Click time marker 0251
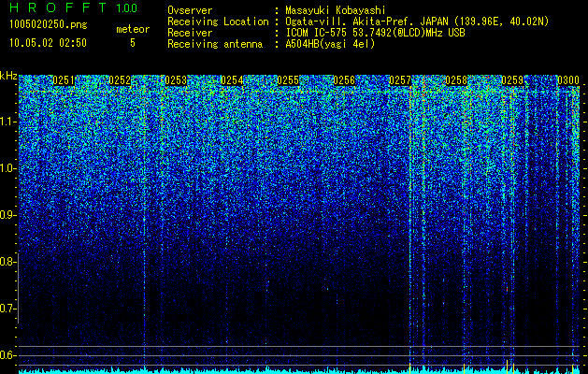Viewport: 588px width, 374px height. tap(64, 80)
